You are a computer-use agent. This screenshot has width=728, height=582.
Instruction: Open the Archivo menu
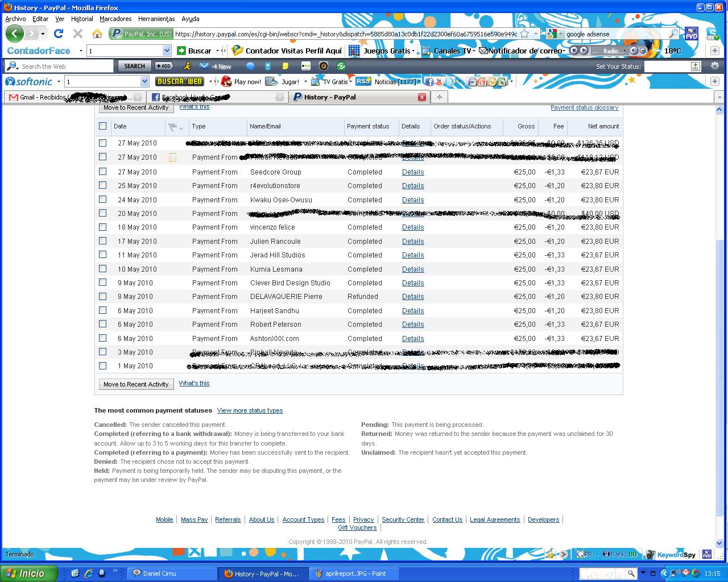coord(15,19)
